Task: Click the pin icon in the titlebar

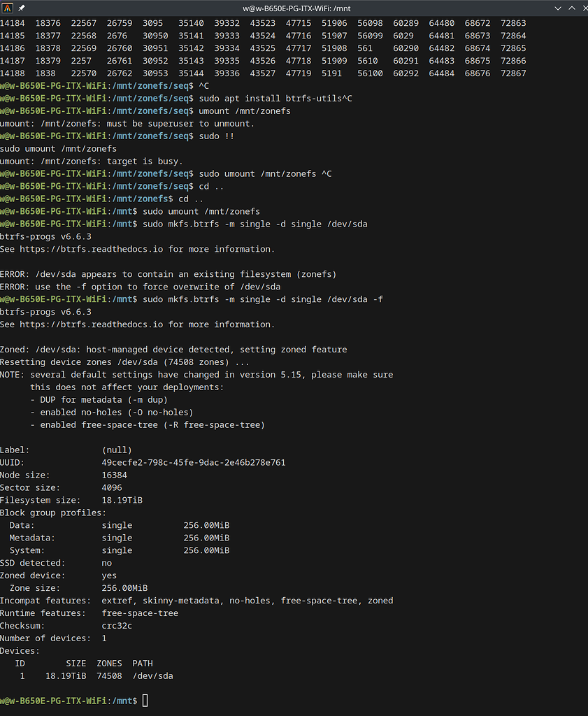Action: tap(20, 8)
